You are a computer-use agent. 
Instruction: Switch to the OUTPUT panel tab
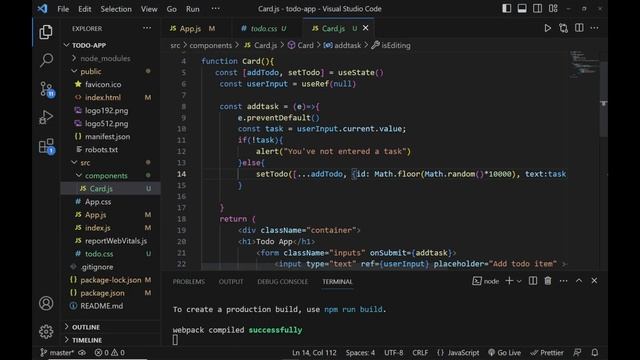tap(231, 282)
